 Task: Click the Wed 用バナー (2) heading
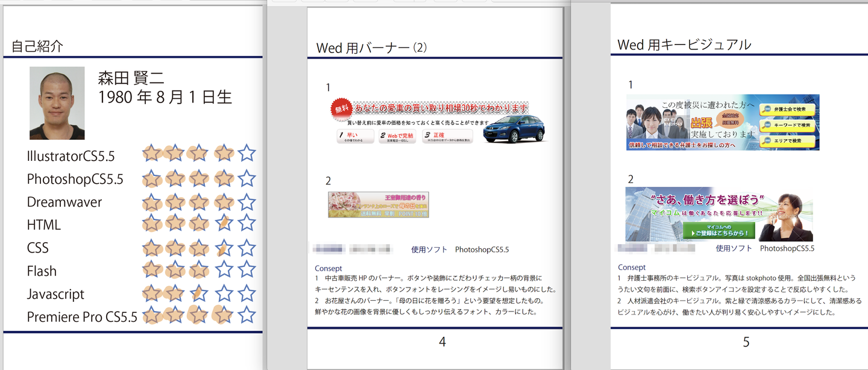pos(372,48)
